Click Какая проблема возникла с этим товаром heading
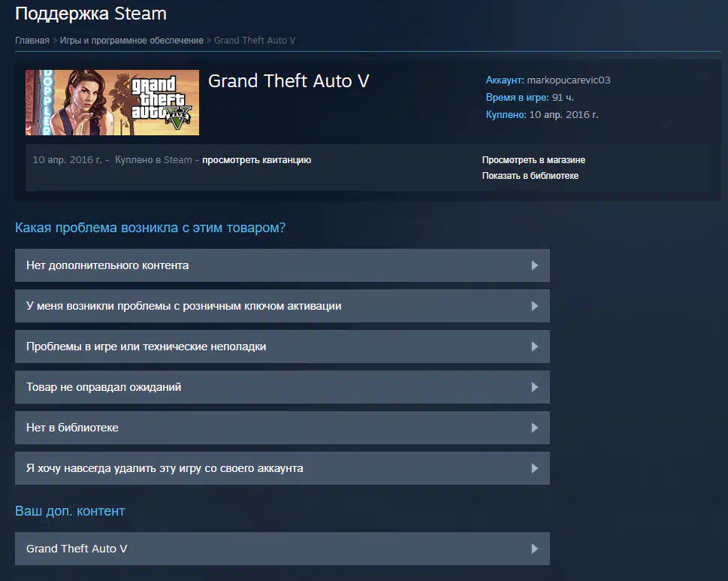This screenshot has width=728, height=581. 150,228
